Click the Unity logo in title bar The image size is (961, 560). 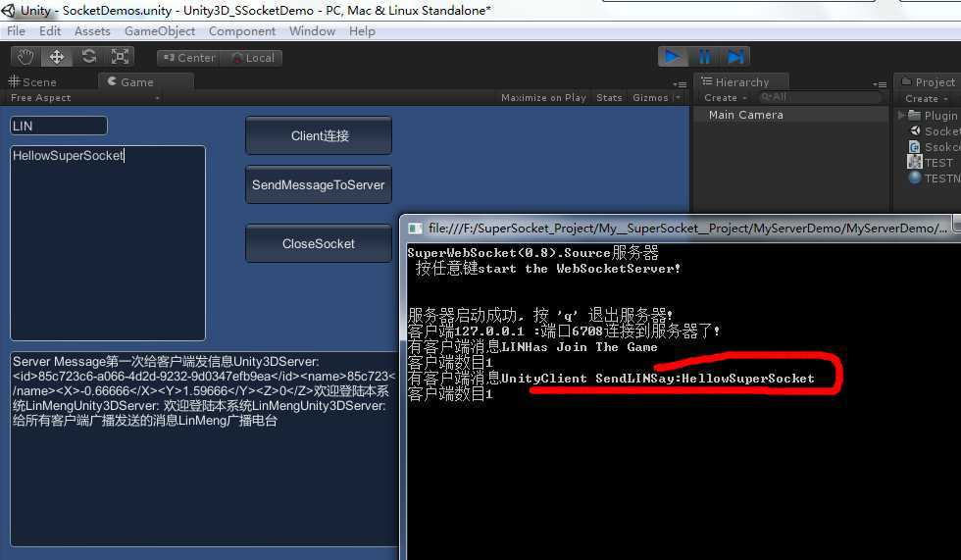click(x=9, y=10)
